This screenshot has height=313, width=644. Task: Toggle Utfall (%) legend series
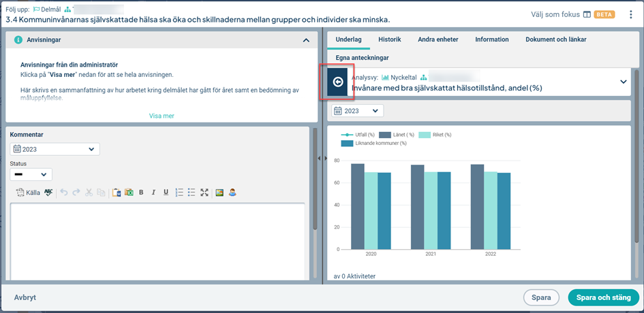pyautogui.click(x=358, y=135)
